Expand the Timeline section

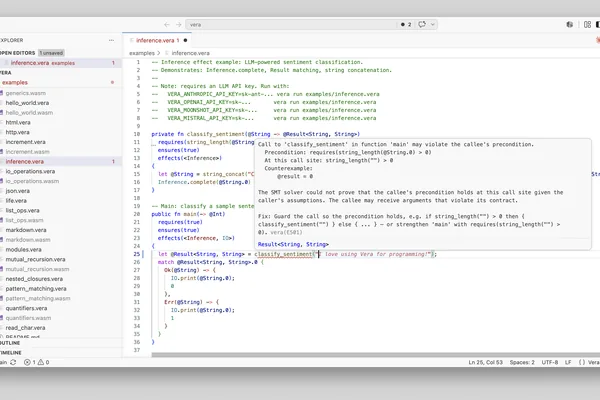click(11, 353)
